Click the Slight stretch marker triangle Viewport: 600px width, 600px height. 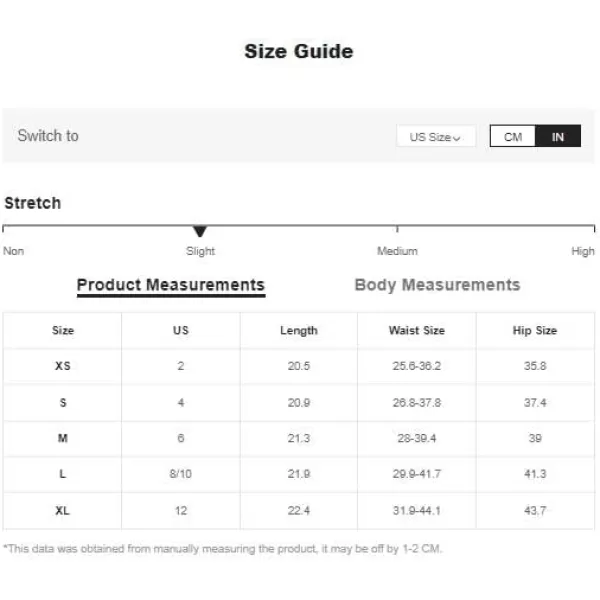(x=200, y=231)
